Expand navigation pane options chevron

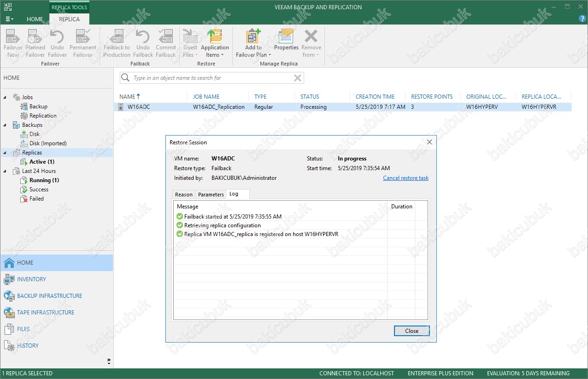[x=109, y=361]
